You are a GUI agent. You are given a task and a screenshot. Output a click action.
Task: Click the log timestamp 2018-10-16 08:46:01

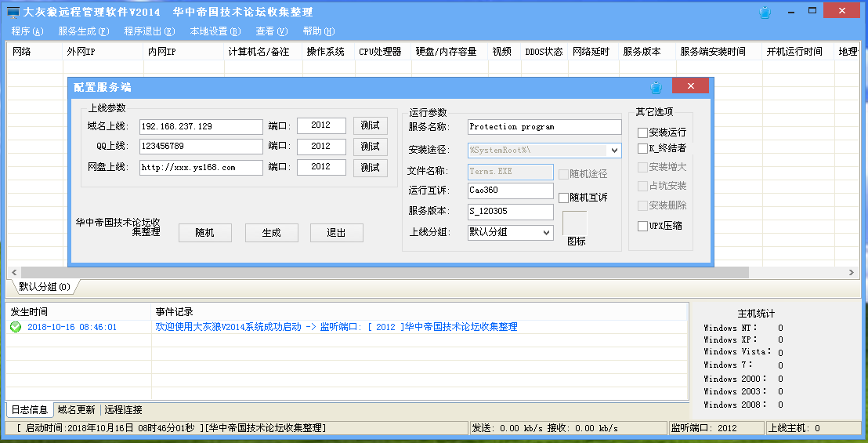tap(72, 327)
